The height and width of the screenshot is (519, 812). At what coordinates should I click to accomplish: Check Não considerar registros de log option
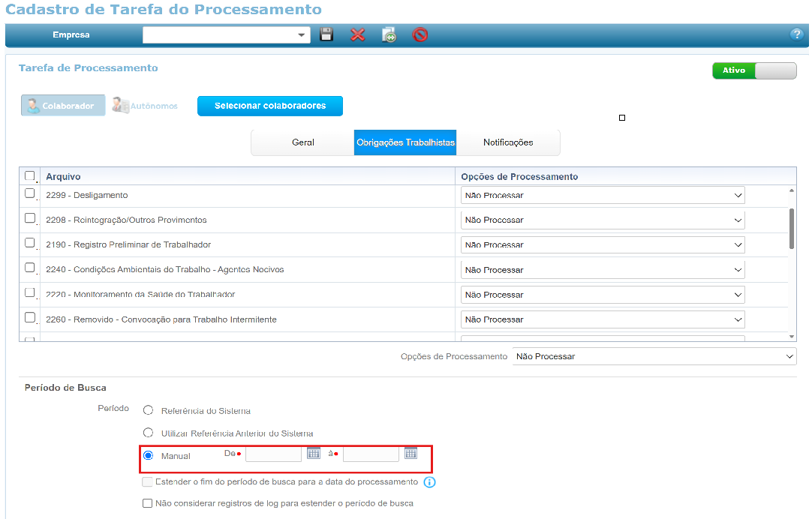coord(148,503)
